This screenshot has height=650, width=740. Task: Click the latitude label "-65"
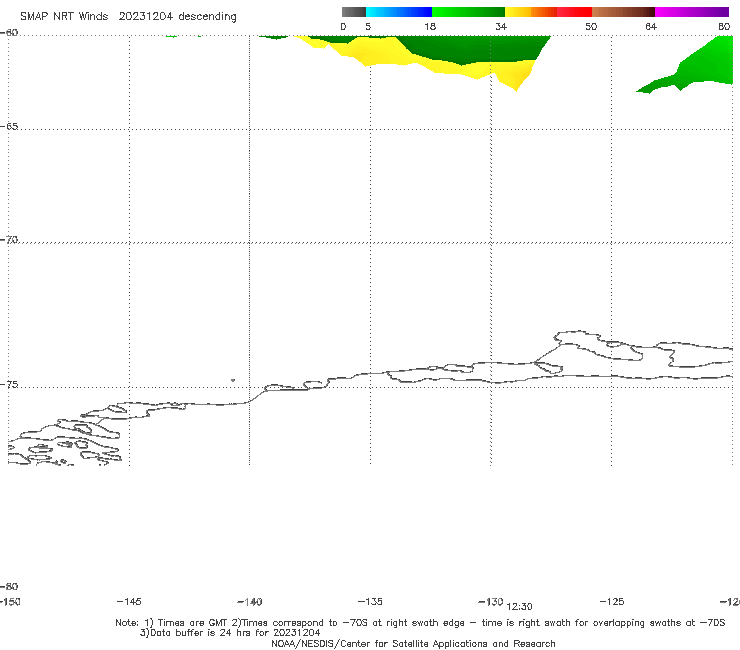(9, 127)
